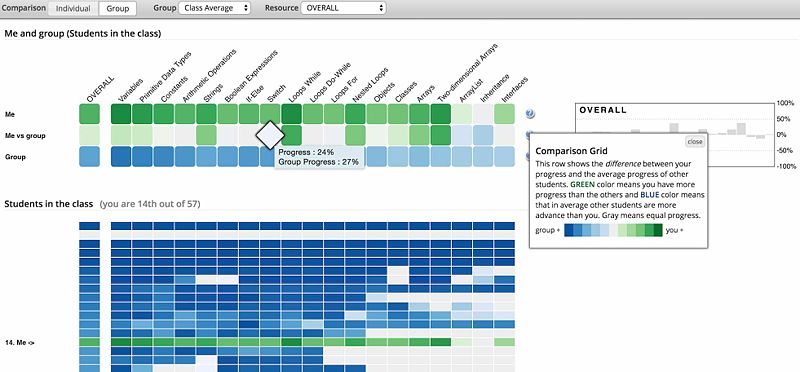Click the ArrayList cell in Me vs group row
The image size is (800, 372).
coord(461,135)
